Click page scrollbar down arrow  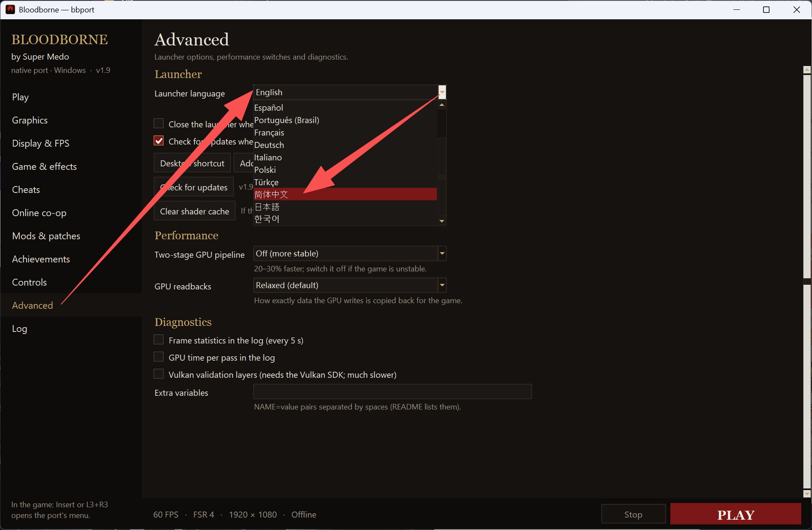pyautogui.click(x=807, y=494)
